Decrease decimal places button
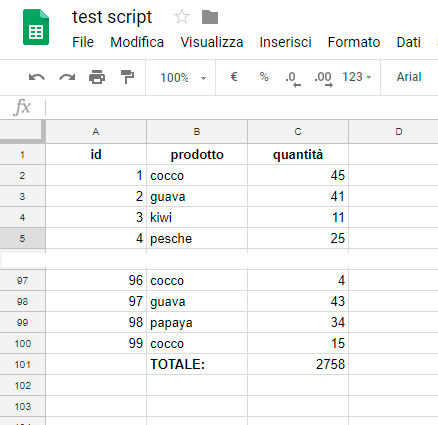The height and width of the screenshot is (425, 438). coord(293,79)
